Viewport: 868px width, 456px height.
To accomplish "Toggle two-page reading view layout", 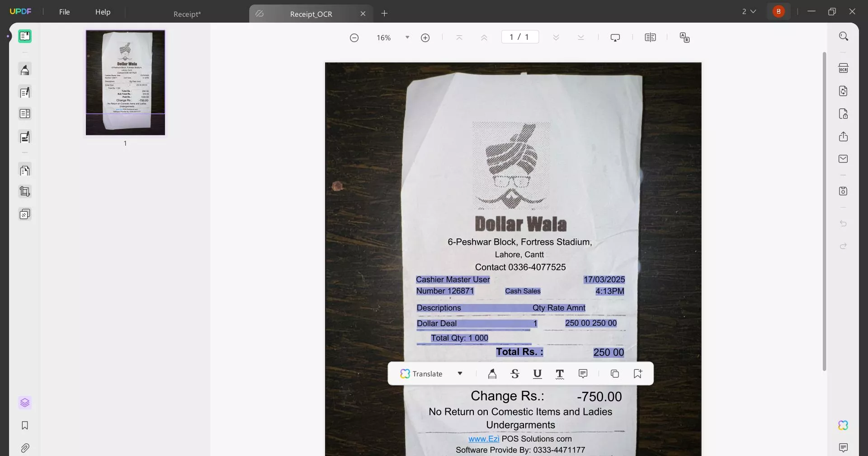I will (x=650, y=38).
